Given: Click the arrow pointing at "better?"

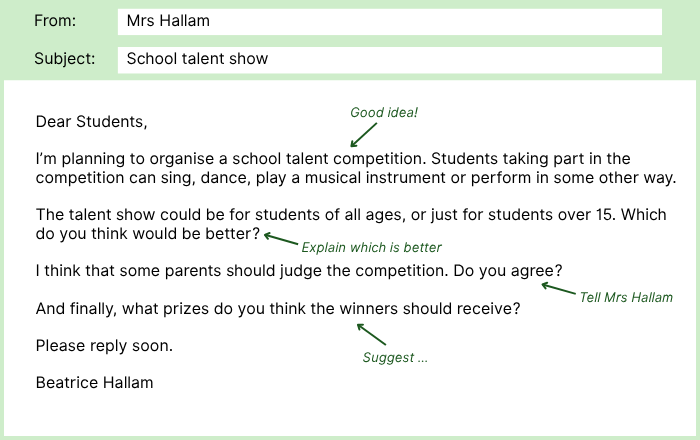Looking at the screenshot, I should [x=281, y=241].
